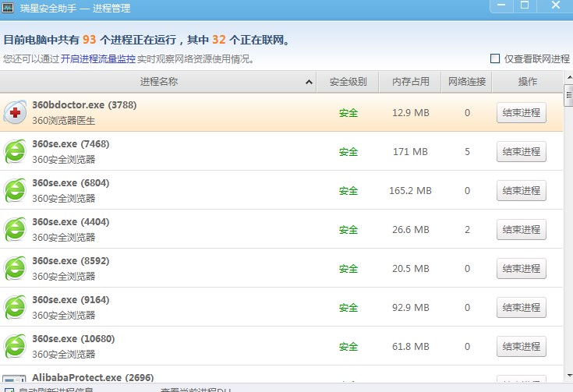Click the icon for 360se.exe (10680)
Viewport: 573px width, 392px height.
15,347
